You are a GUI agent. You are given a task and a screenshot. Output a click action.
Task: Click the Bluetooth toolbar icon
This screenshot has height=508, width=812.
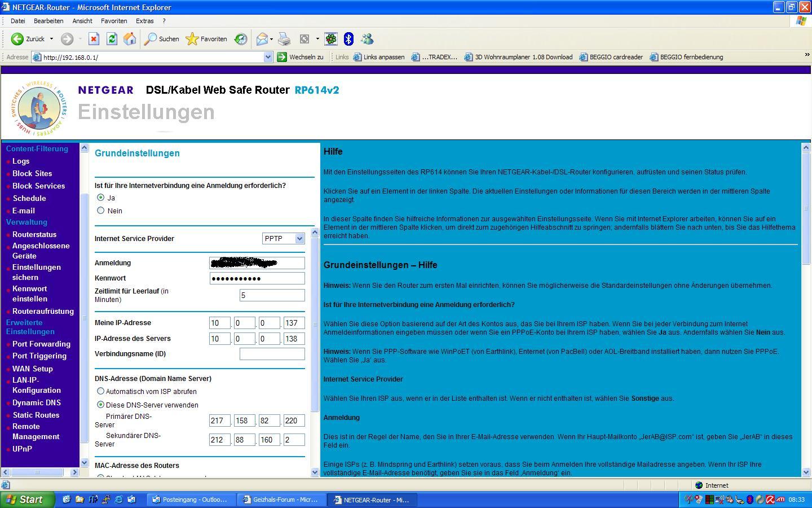[x=348, y=39]
